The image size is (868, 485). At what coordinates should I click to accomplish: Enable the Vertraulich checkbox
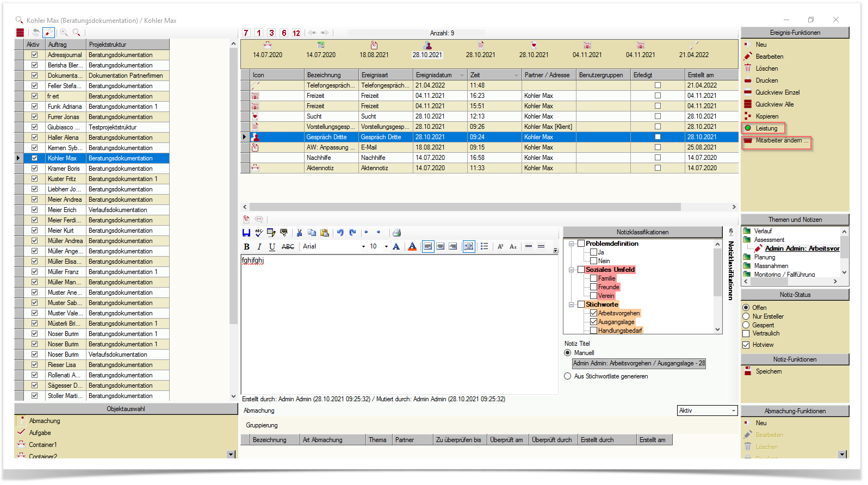point(746,333)
